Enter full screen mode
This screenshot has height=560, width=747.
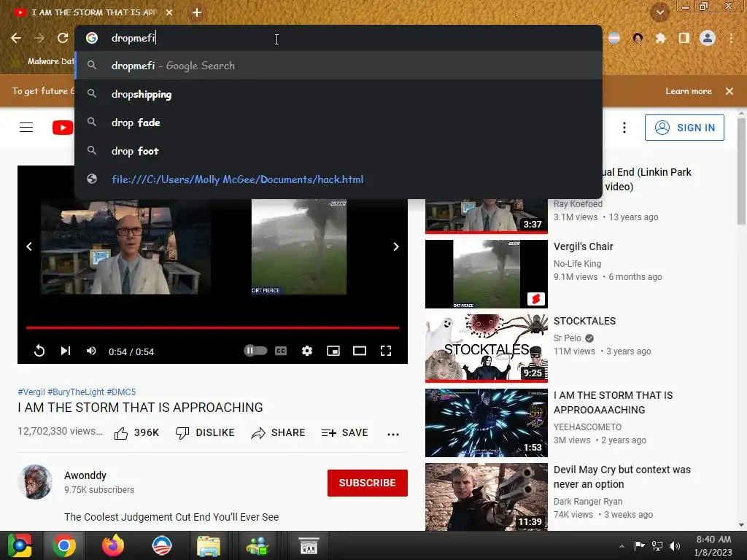pos(385,351)
